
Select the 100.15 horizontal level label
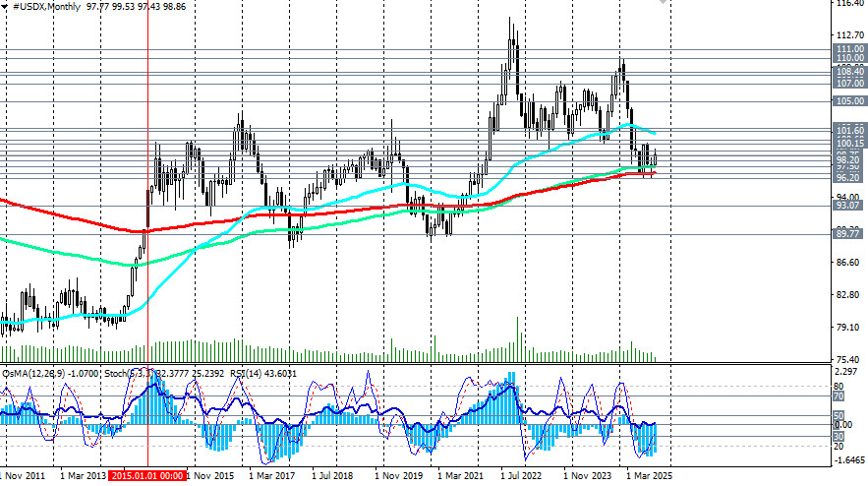tap(850, 144)
